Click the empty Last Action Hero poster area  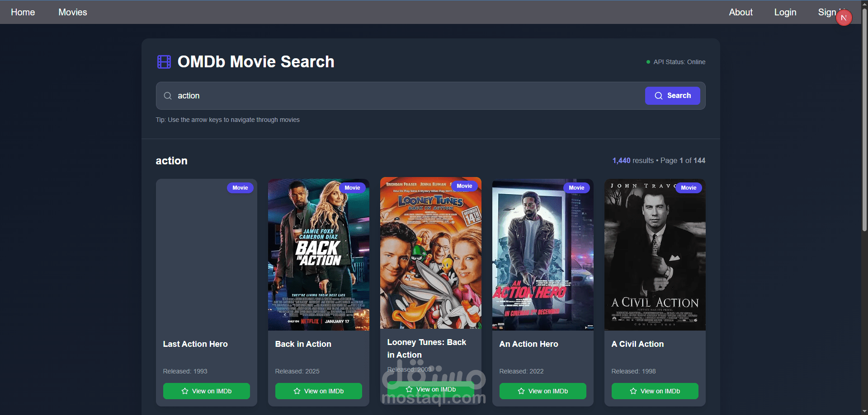(207, 255)
